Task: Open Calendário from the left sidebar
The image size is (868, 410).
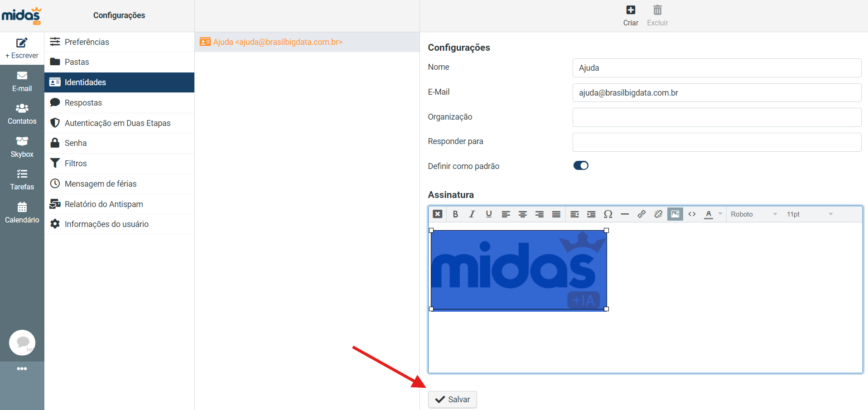Action: click(x=22, y=213)
